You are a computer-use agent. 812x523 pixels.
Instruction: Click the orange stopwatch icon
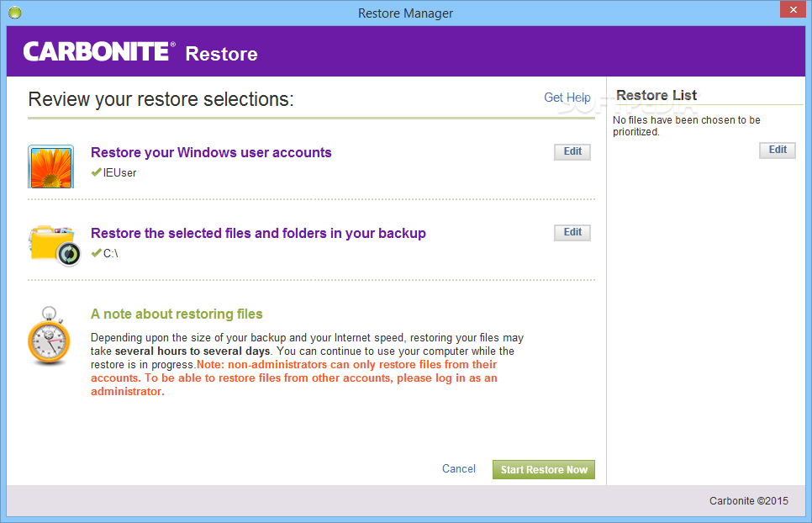pos(49,335)
